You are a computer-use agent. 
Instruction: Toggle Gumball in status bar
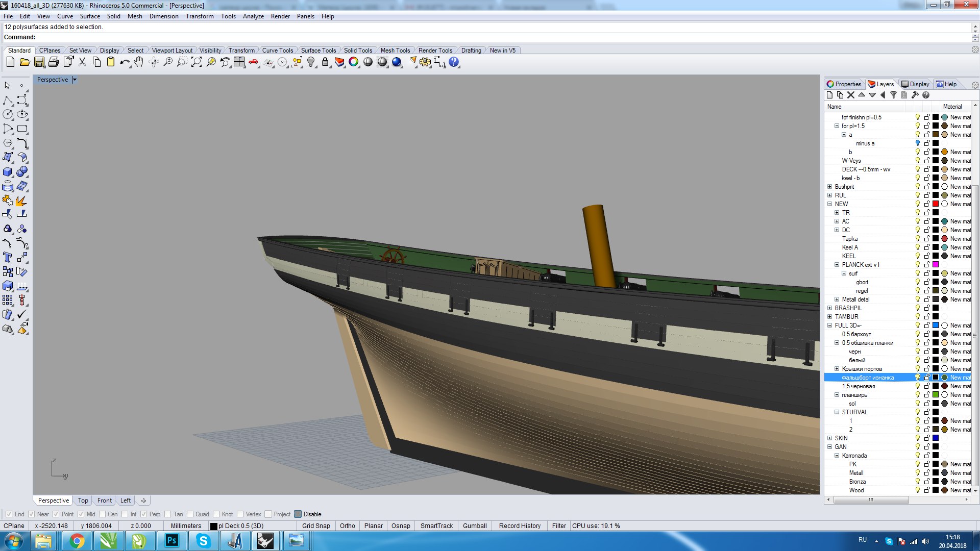click(x=475, y=526)
